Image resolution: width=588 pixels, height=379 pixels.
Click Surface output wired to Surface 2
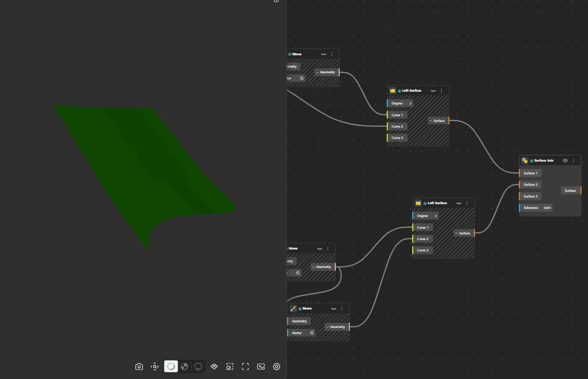click(464, 233)
